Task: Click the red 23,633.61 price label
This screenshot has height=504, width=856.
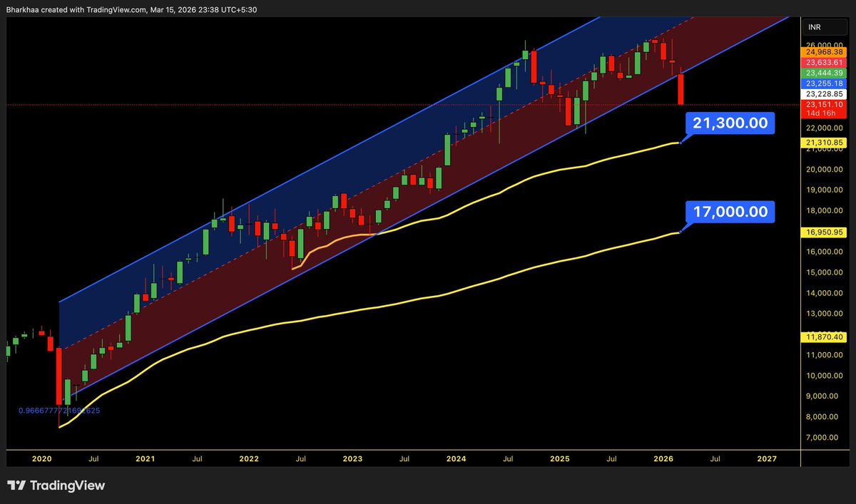Action: click(824, 62)
